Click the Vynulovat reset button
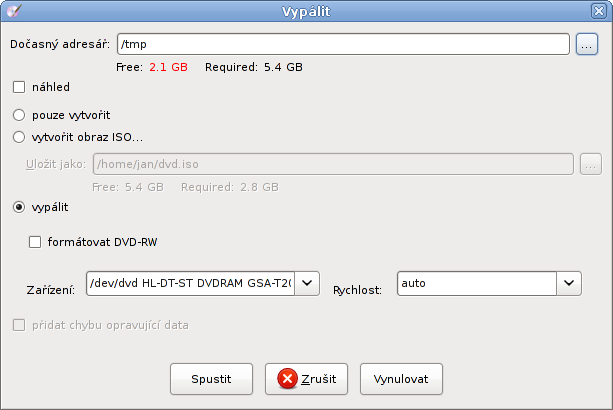Viewport: 613px width, 410px height. coord(401,379)
